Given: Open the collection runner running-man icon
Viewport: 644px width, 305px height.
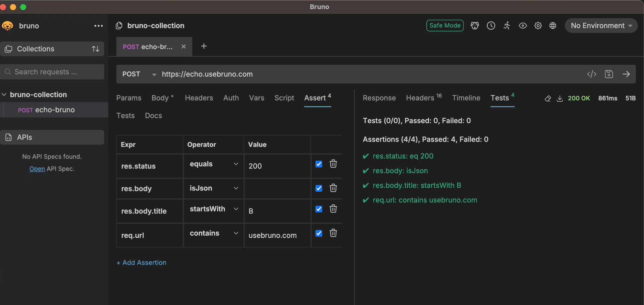Looking at the screenshot, I should coord(507,25).
